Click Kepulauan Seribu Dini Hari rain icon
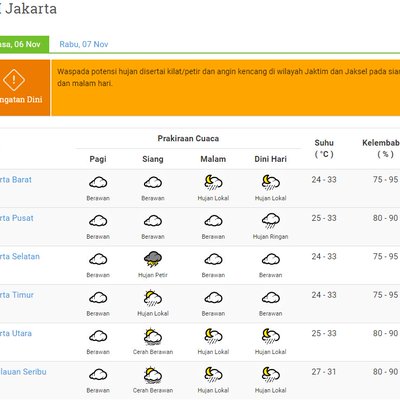The height and width of the screenshot is (400, 400). pyautogui.click(x=271, y=374)
